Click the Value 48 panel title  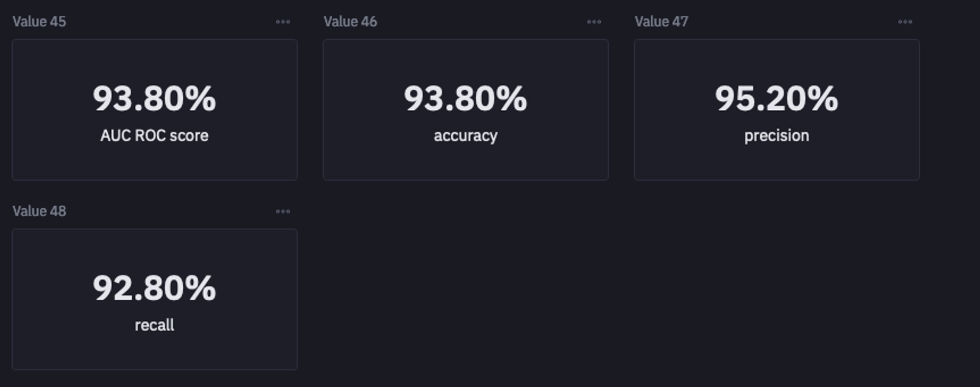(39, 211)
